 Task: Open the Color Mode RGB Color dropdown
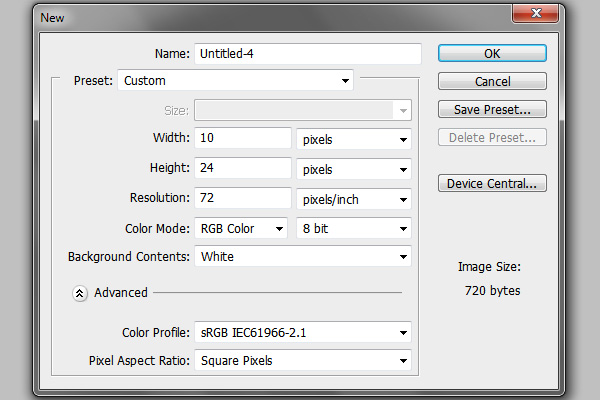(241, 229)
